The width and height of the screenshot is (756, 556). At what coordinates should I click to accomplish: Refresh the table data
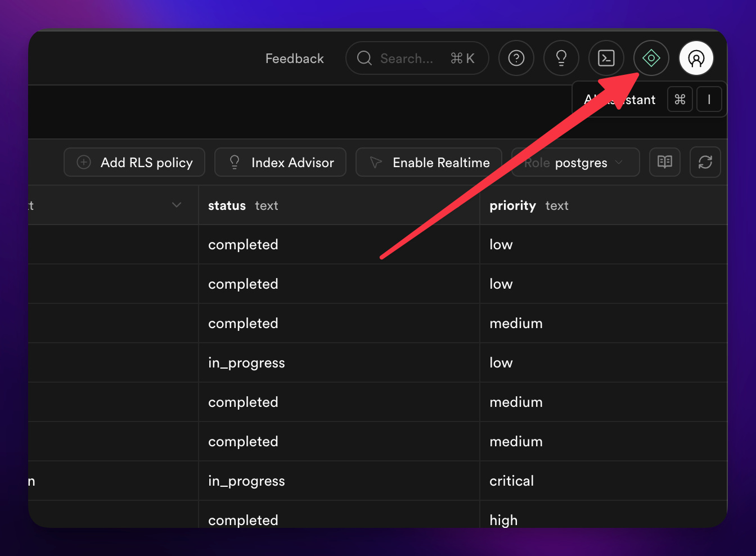(705, 162)
